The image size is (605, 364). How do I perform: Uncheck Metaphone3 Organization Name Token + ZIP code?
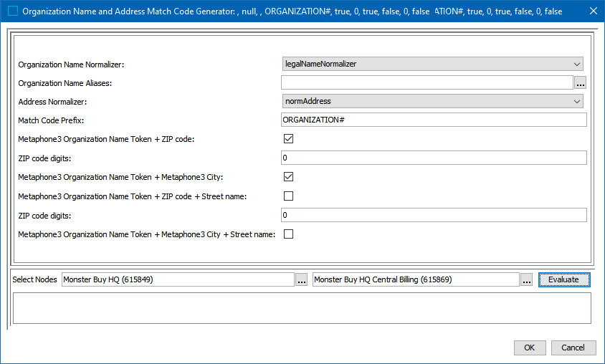tap(288, 139)
